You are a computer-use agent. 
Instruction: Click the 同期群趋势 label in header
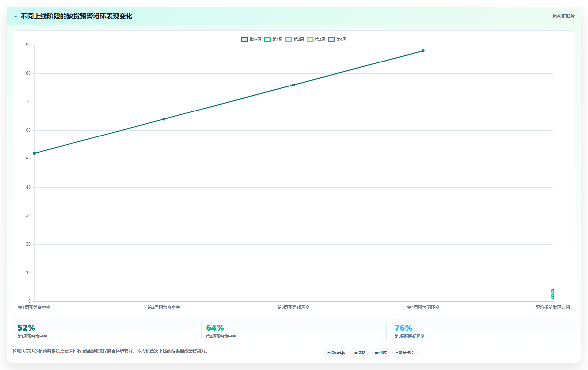(564, 16)
